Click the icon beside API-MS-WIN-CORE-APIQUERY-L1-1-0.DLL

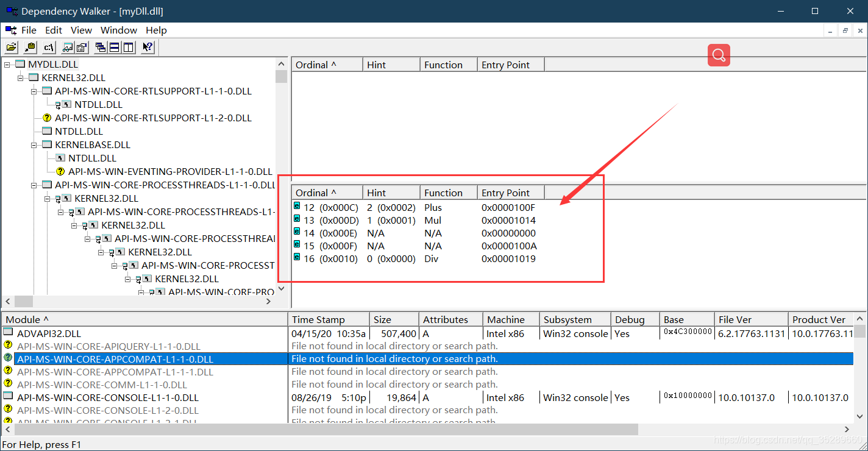pos(8,346)
